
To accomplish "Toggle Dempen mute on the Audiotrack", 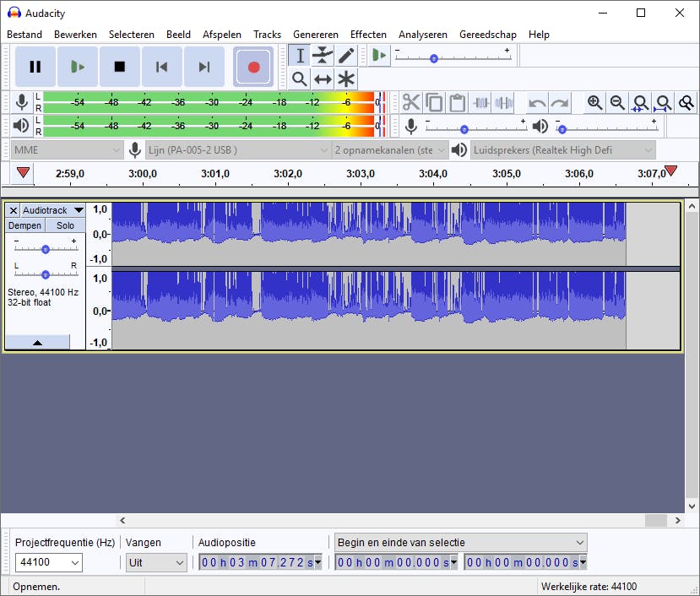I will (24, 225).
